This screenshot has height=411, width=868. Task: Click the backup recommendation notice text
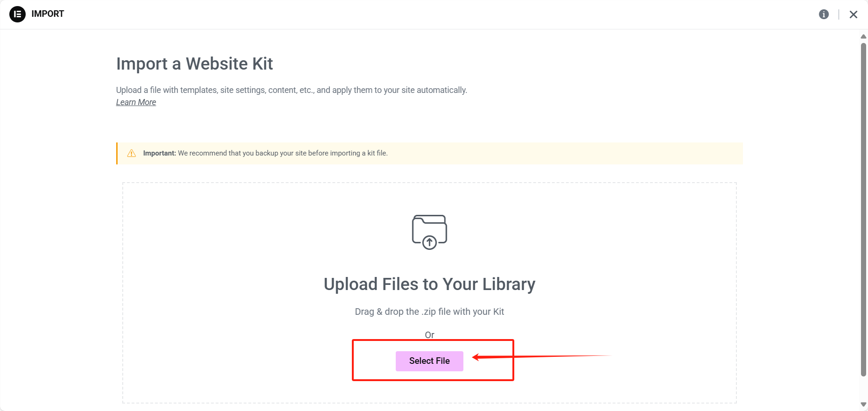(282, 153)
